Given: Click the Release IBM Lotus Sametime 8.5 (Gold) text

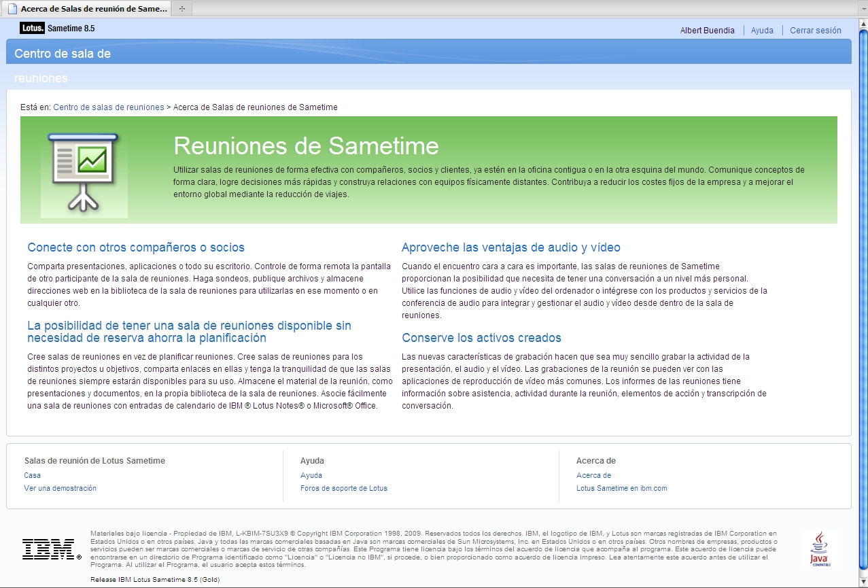Looking at the screenshot, I should pyautogui.click(x=155, y=580).
